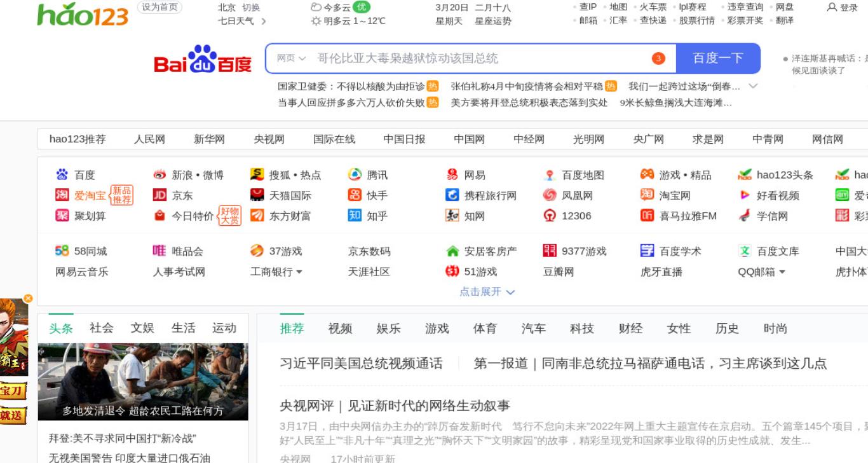Click 点击展开 to expand sites
Screen dimensions: 868x463
pos(487,291)
